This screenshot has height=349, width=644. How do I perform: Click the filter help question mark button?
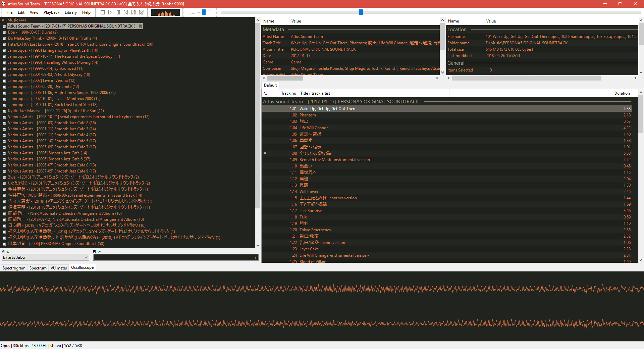(255, 257)
